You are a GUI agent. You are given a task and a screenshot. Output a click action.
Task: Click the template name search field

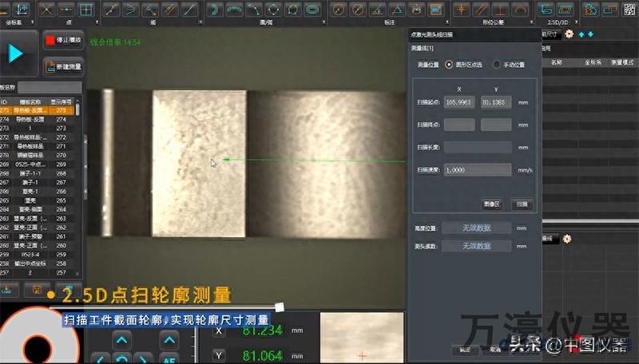(x=50, y=87)
